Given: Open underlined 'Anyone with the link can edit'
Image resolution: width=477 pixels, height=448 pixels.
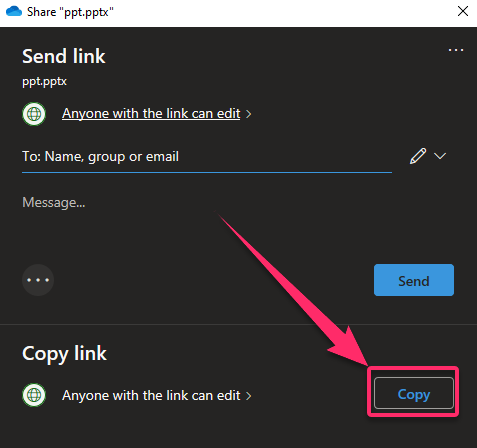Looking at the screenshot, I should pyautogui.click(x=151, y=114).
